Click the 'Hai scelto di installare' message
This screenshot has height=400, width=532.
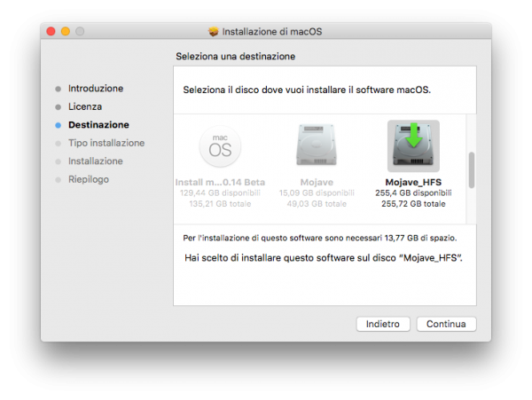(x=324, y=258)
